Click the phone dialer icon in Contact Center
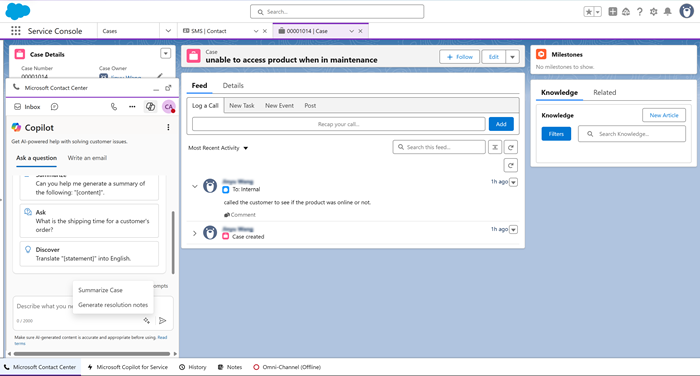The image size is (700, 376). pos(114,107)
